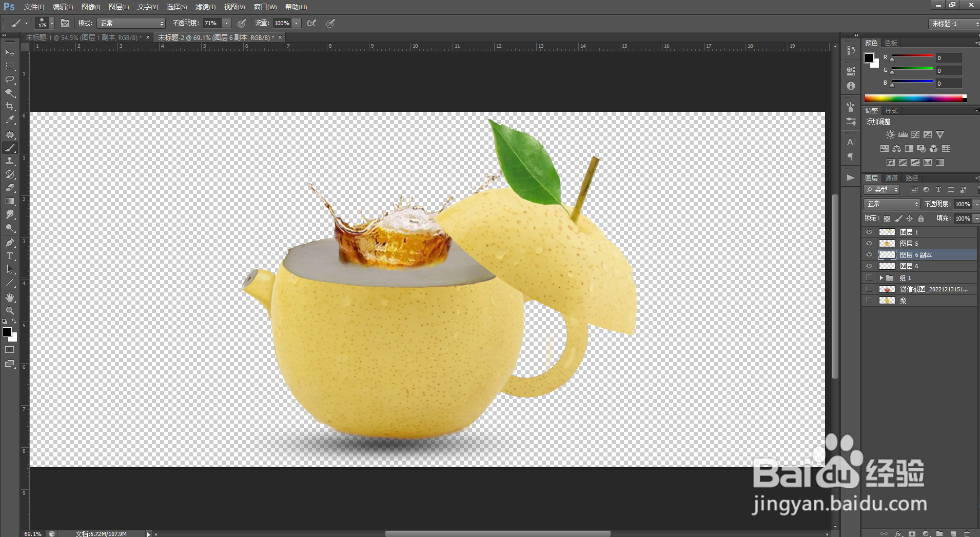Viewport: 980px width, 537px height.
Task: Click the foreground color swatch in toolbox
Action: point(7,332)
